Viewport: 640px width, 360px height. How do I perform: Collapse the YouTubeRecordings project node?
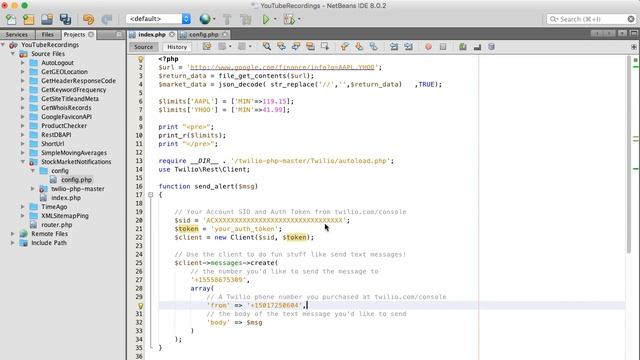[x=3, y=45]
